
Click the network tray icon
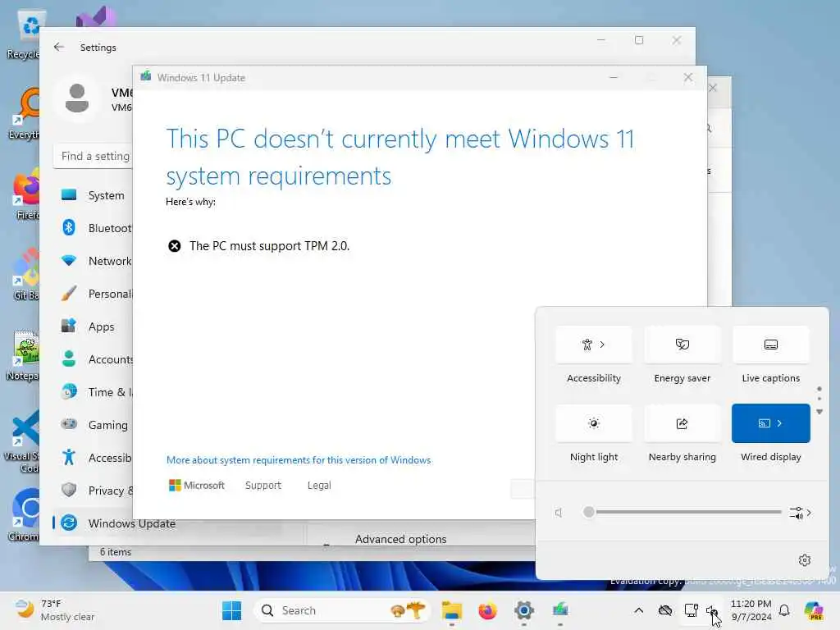pos(691,610)
